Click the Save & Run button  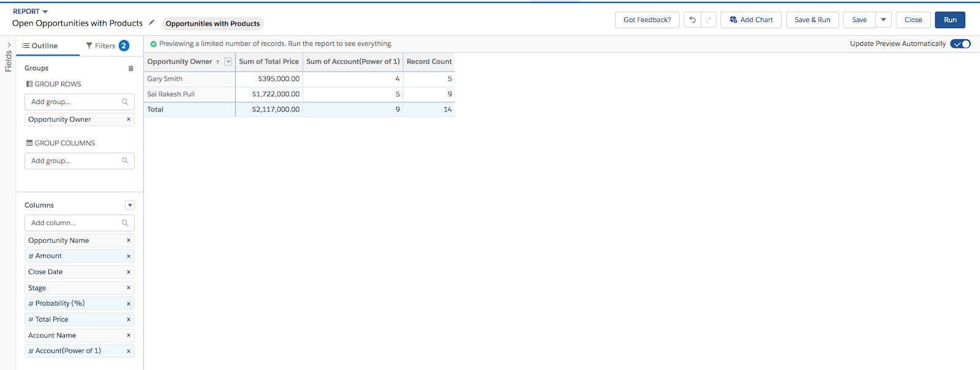click(x=812, y=20)
